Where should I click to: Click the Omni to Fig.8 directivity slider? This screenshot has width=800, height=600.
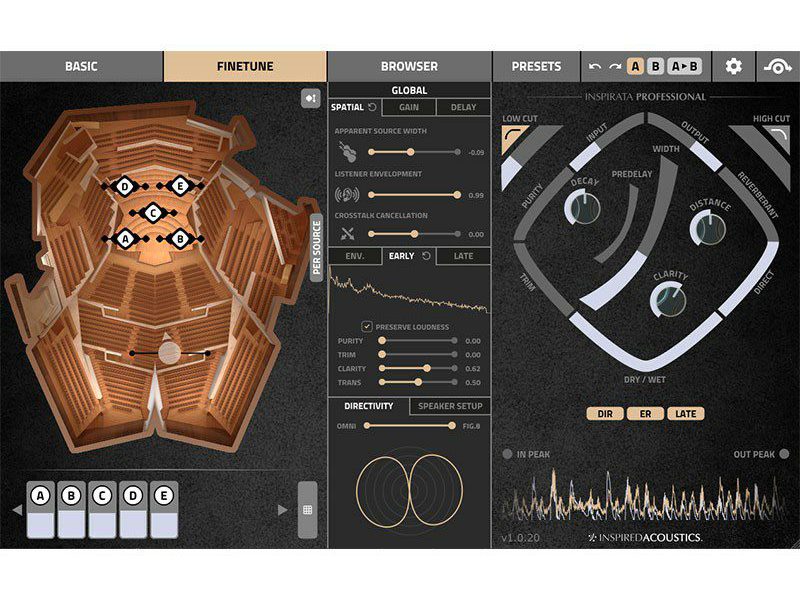(409, 425)
